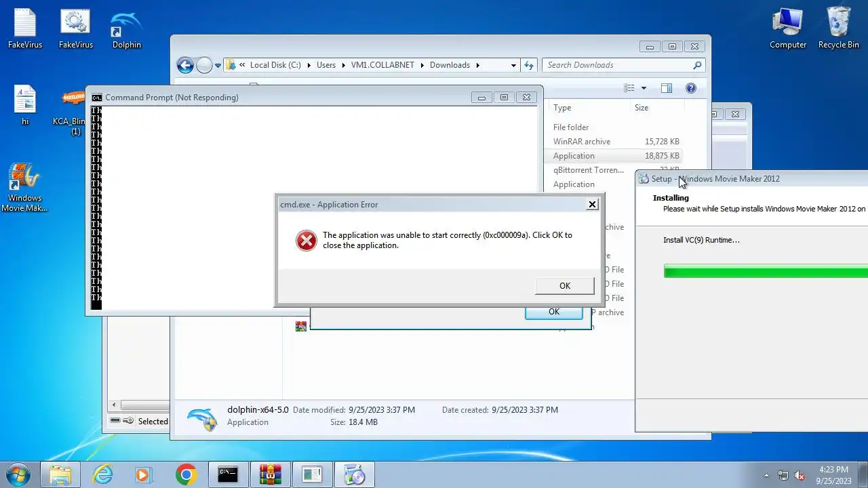This screenshot has width=868, height=488.
Task: Expand the chevron before Local Disk (C:)
Action: click(242, 65)
